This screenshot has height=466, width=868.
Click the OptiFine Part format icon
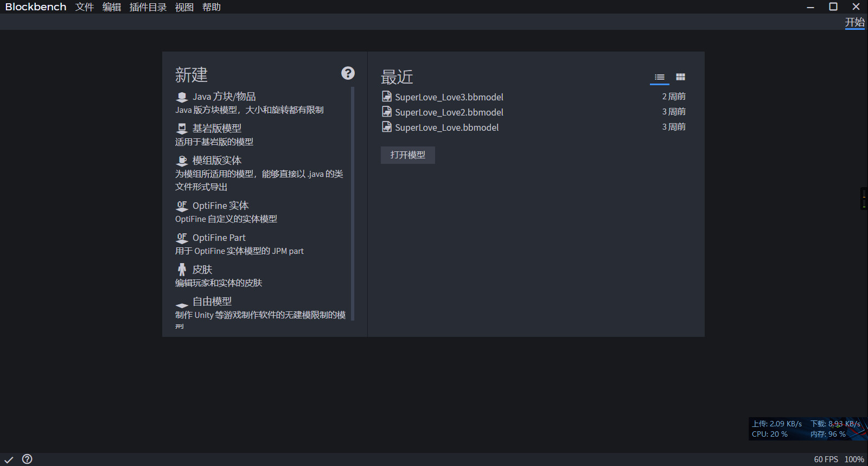coord(182,238)
